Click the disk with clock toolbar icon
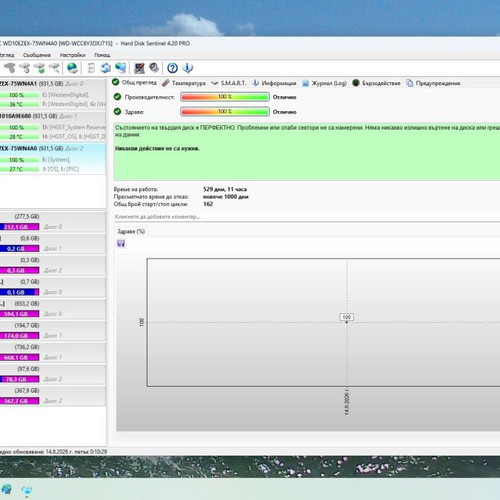This screenshot has width=500, height=500. (x=25, y=68)
